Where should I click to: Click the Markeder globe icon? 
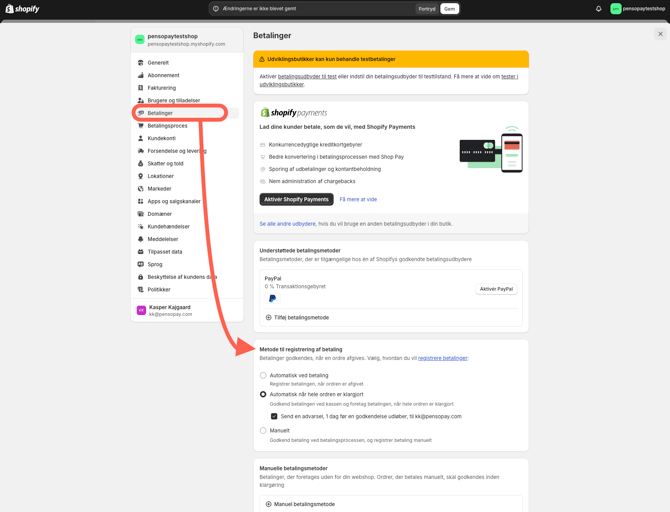click(141, 188)
